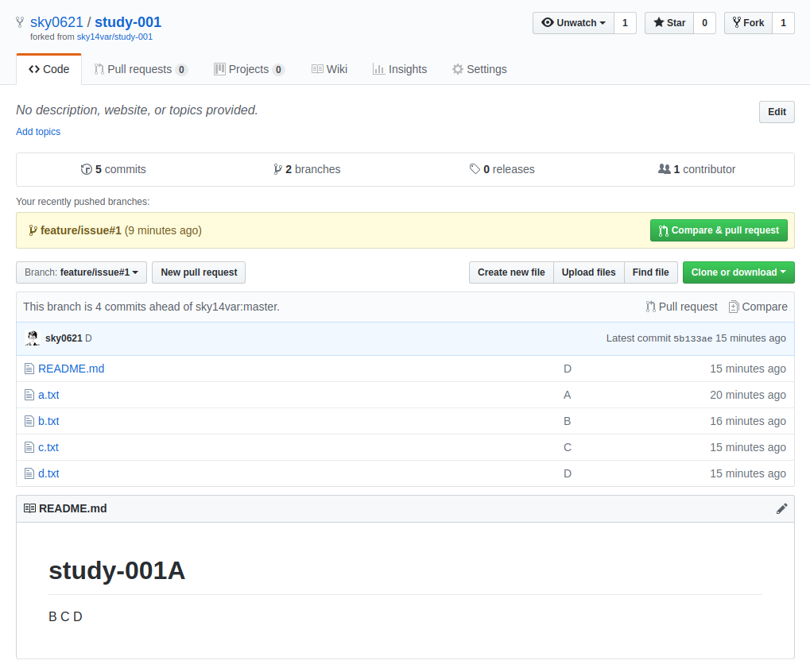Viewport: 810px width, 672px height.
Task: Open commit message A for a.txt
Action: tap(568, 395)
